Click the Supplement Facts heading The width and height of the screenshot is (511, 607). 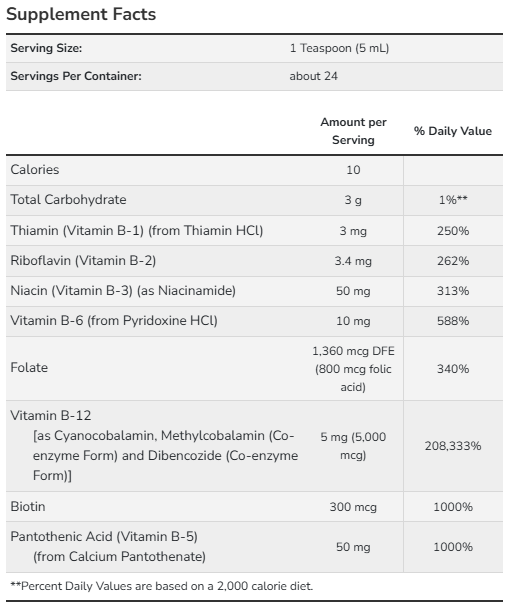click(81, 15)
